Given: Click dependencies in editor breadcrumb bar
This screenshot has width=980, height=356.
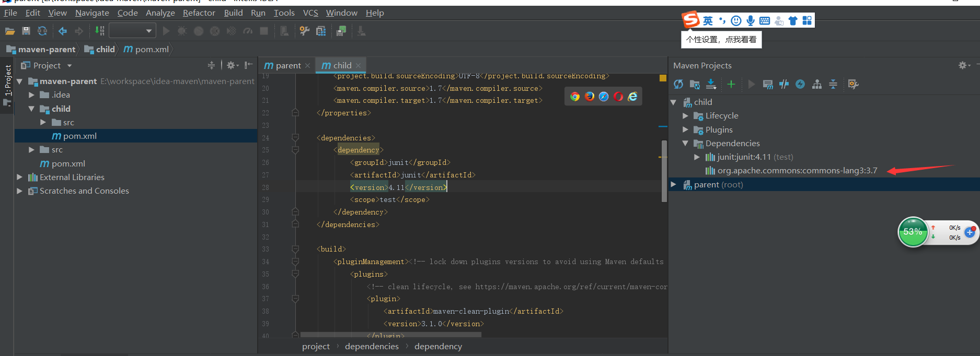Looking at the screenshot, I should (x=372, y=346).
